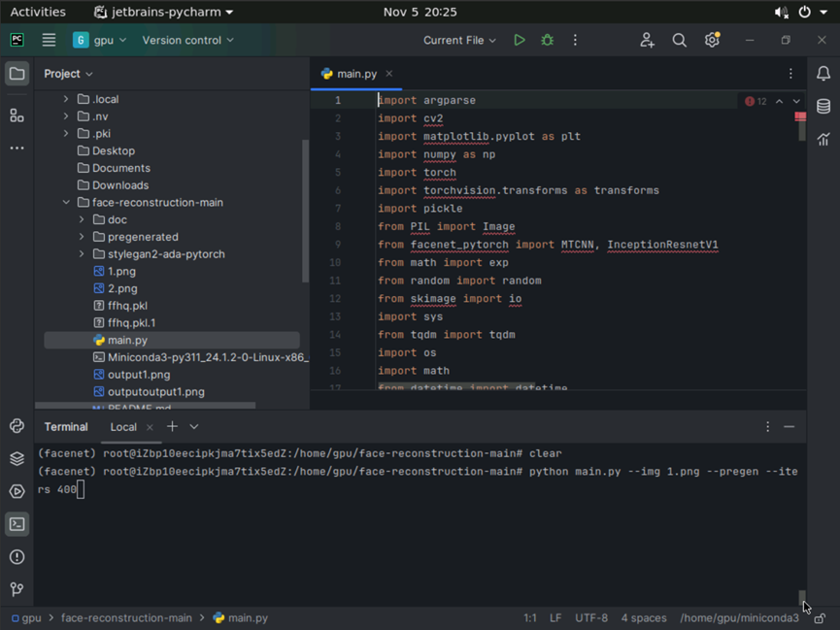Open IDE settings gear icon
The height and width of the screenshot is (630, 840).
(x=712, y=41)
